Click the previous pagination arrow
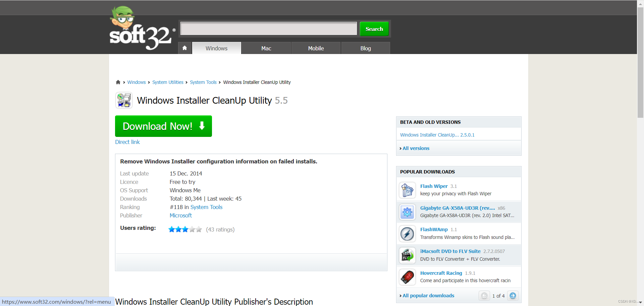Image resolution: width=644 pixels, height=306 pixels. point(484,296)
